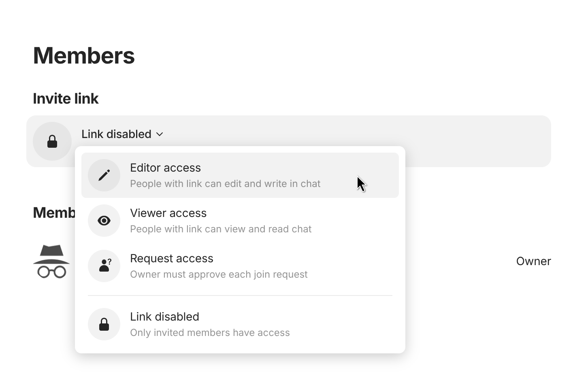Viewport: 588px width, 374px height.
Task: Click the incognito hat-and-glasses member avatar
Action: [51, 261]
